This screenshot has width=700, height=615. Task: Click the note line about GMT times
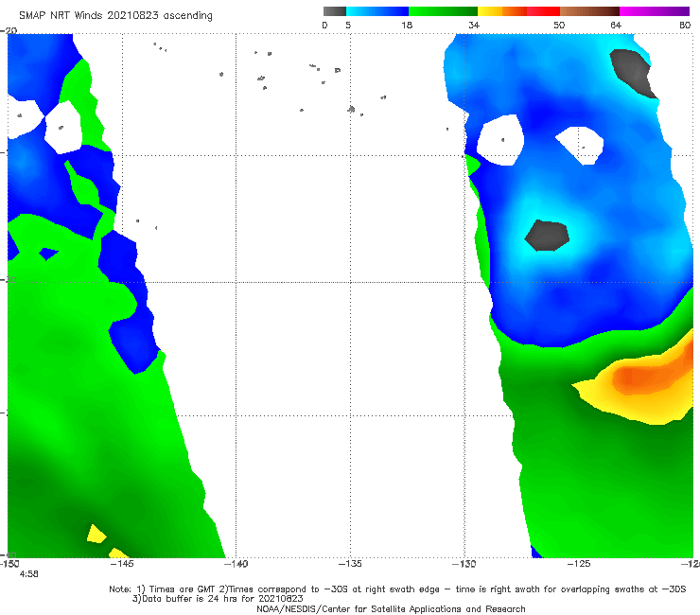pos(397,589)
